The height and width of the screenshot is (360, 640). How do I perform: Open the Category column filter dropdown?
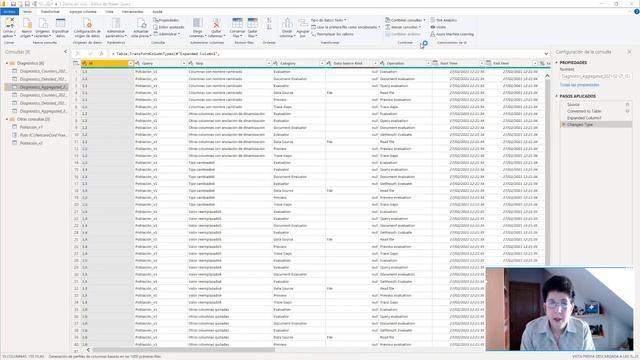pyautogui.click(x=322, y=63)
